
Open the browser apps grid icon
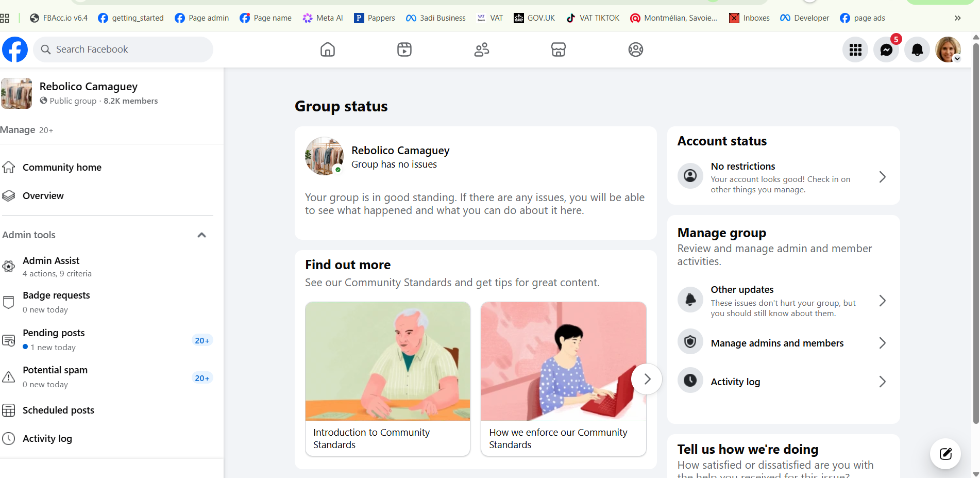pyautogui.click(x=5, y=18)
